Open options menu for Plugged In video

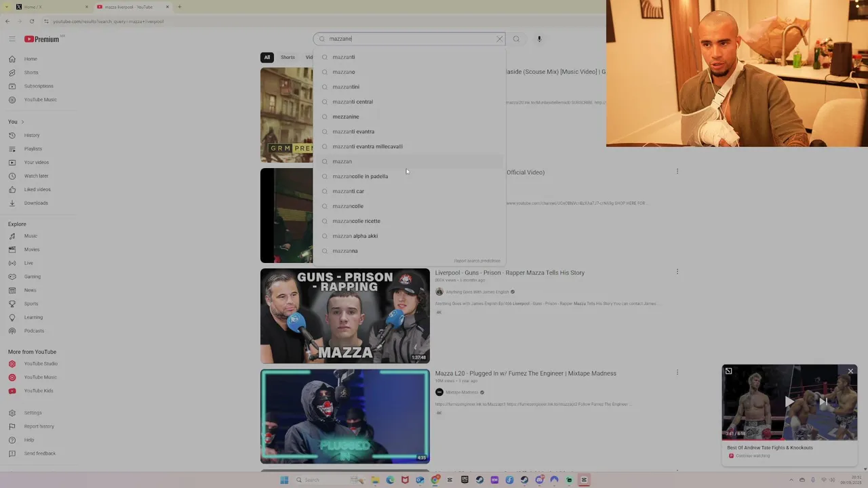[677, 373]
